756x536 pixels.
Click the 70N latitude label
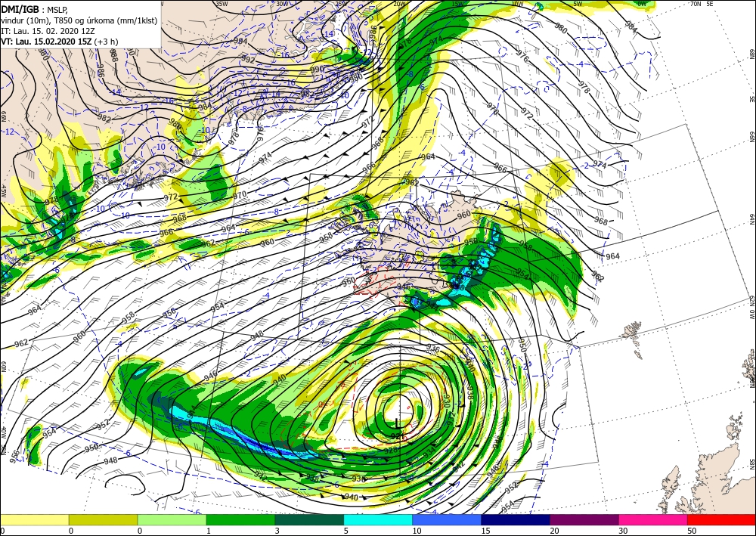point(696,4)
